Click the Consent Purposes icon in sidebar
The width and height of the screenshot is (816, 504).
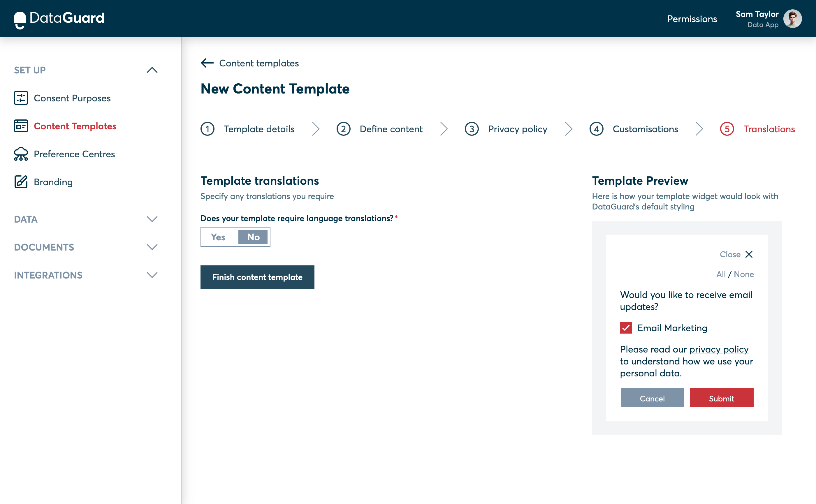(20, 98)
